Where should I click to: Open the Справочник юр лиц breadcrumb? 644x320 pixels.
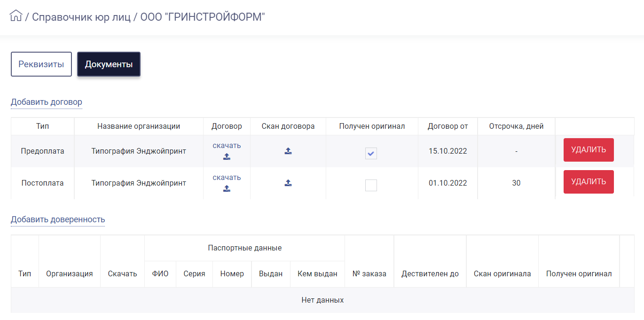tap(81, 17)
